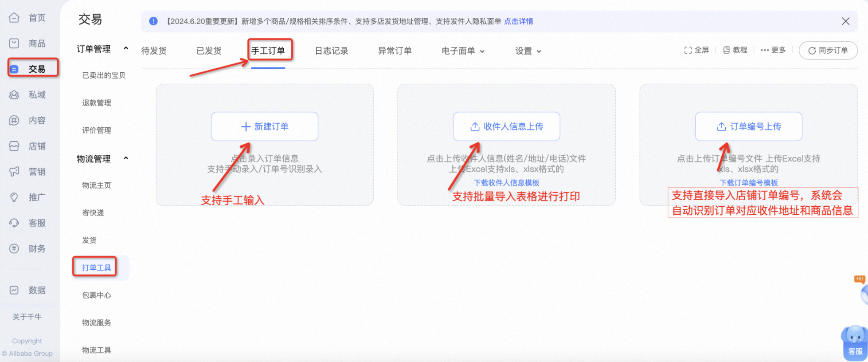Click the 营销 megaphone icon
Viewport: 868px width, 362px height.
pyautogui.click(x=14, y=172)
